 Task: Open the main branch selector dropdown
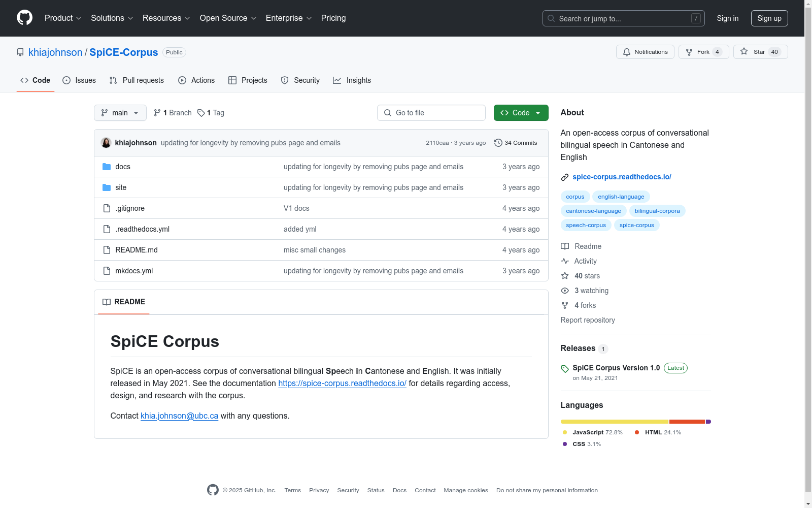click(x=120, y=113)
